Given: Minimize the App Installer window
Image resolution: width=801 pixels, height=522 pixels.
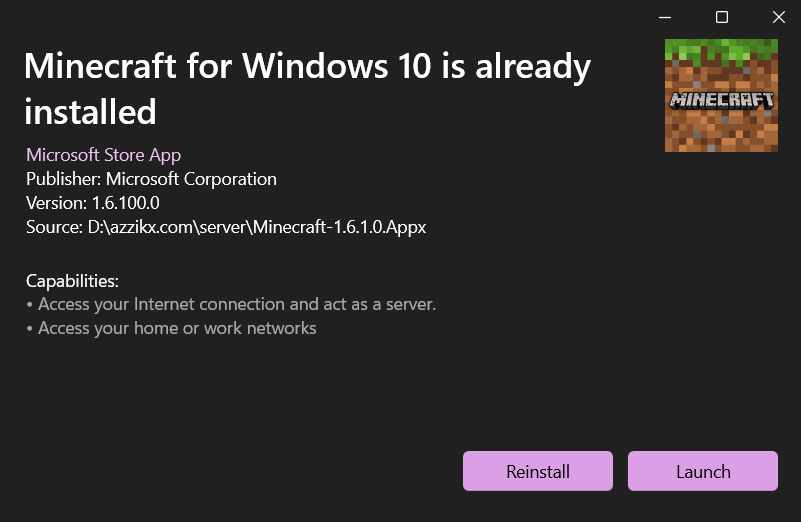Looking at the screenshot, I should pos(665,17).
